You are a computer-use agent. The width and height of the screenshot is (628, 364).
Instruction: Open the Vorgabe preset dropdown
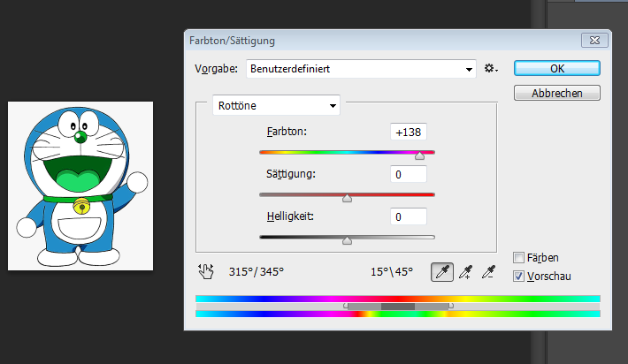tap(361, 69)
